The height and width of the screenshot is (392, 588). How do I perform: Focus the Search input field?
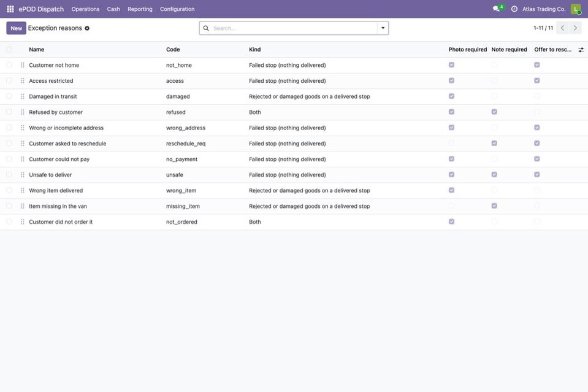coord(294,28)
